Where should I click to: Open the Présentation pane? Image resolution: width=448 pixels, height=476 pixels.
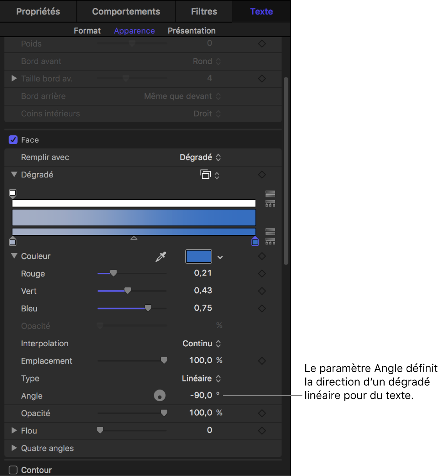[192, 30]
